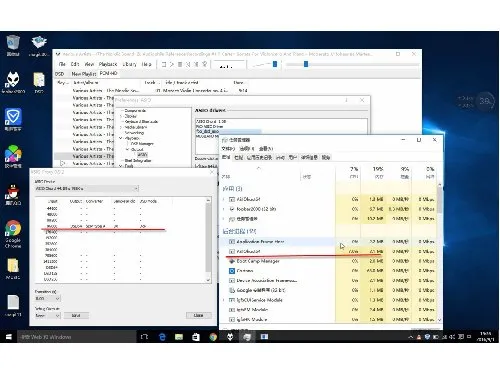500x375 pixels.
Task: Click the Cortana search box on taskbar
Action: coord(77,337)
